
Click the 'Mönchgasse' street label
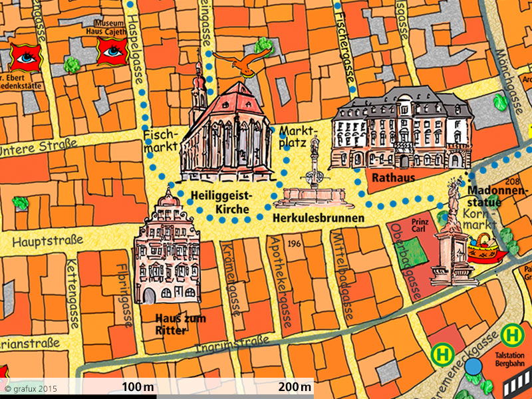(508, 81)
